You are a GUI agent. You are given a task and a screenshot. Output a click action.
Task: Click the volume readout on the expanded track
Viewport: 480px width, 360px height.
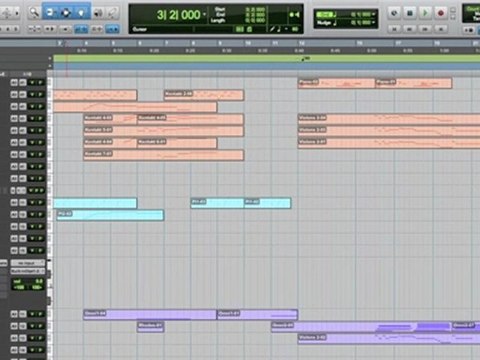(28, 281)
